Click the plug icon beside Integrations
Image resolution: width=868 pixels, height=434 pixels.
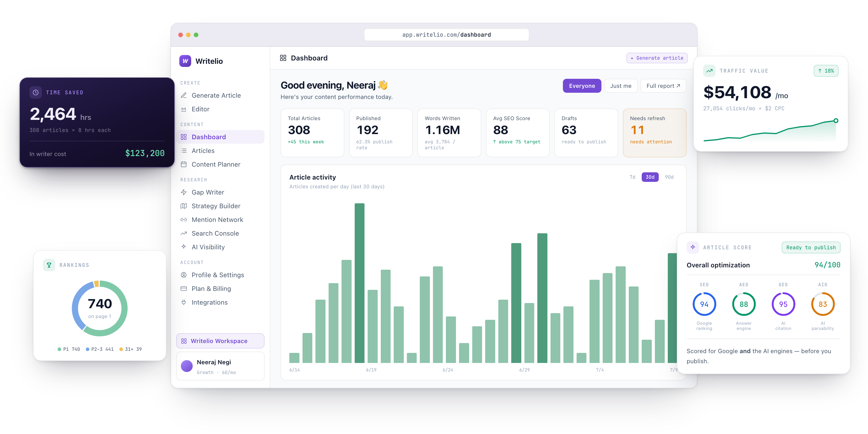point(184,302)
